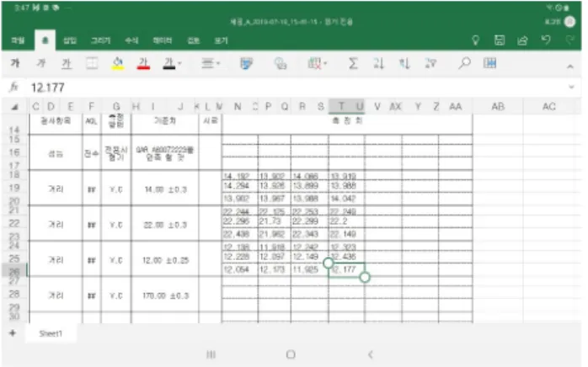Switch to the 보기 (View) tab
This screenshot has width=588, height=367.
(x=221, y=40)
